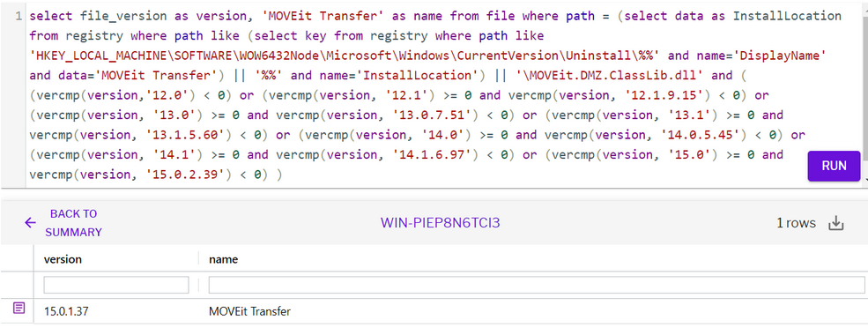Sort by the version column header
This screenshot has height=335, width=868.
[63, 258]
